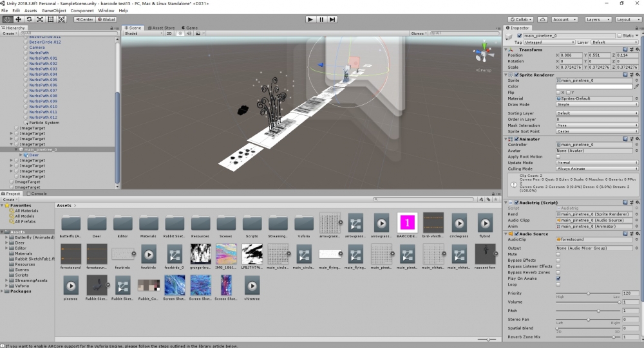
Task: Open the cloud services icon
Action: point(542,19)
